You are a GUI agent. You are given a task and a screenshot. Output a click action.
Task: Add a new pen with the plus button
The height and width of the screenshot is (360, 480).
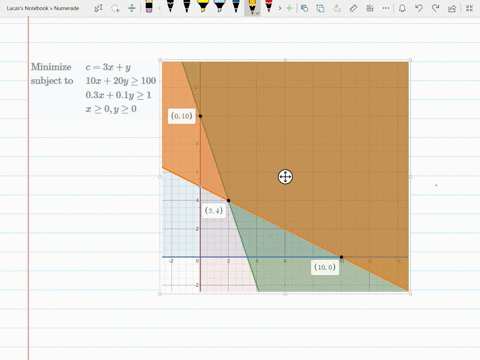click(x=289, y=8)
